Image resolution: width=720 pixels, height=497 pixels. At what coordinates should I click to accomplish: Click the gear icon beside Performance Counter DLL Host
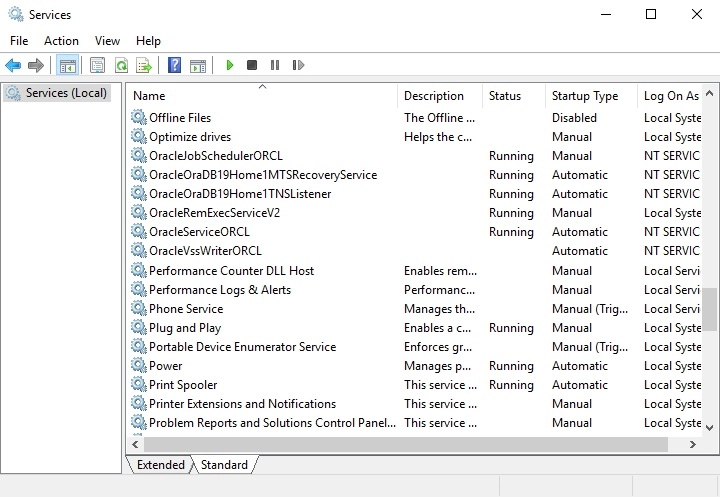coord(139,270)
